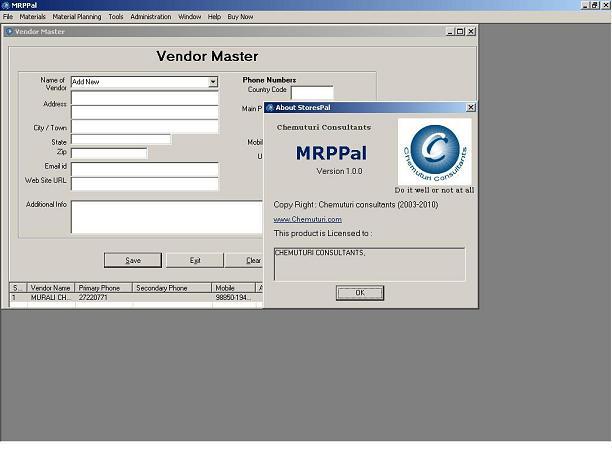
Task: Click the 27220771 primary phone cell
Action: tap(104, 297)
